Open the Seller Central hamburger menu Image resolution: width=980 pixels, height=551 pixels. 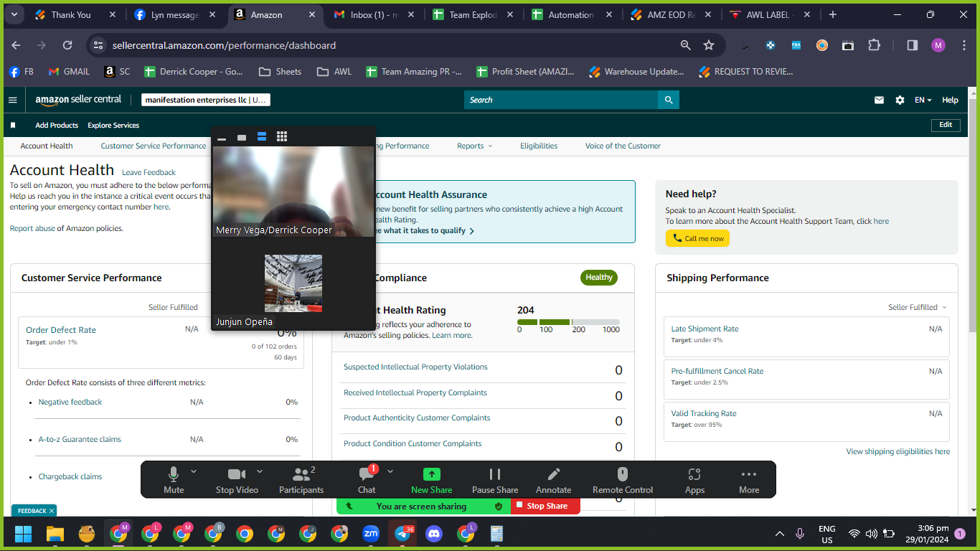point(12,100)
